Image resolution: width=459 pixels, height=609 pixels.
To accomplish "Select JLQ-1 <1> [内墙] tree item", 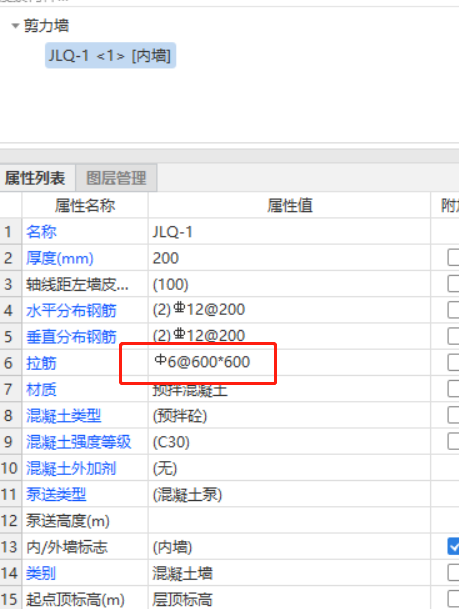I will coord(110,56).
